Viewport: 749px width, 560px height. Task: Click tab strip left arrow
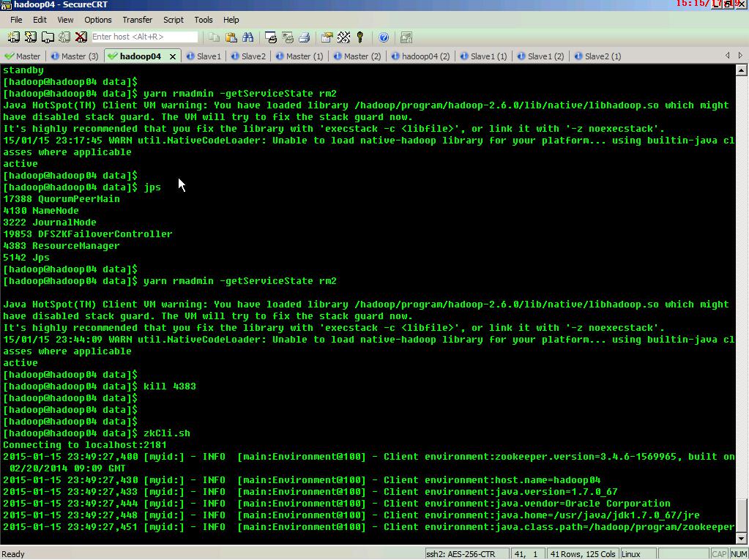coord(728,56)
